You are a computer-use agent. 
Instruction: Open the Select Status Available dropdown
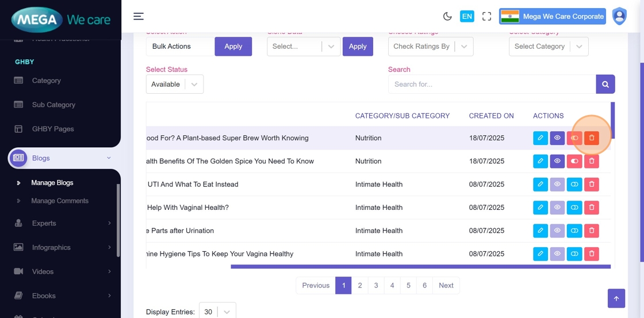point(174,84)
